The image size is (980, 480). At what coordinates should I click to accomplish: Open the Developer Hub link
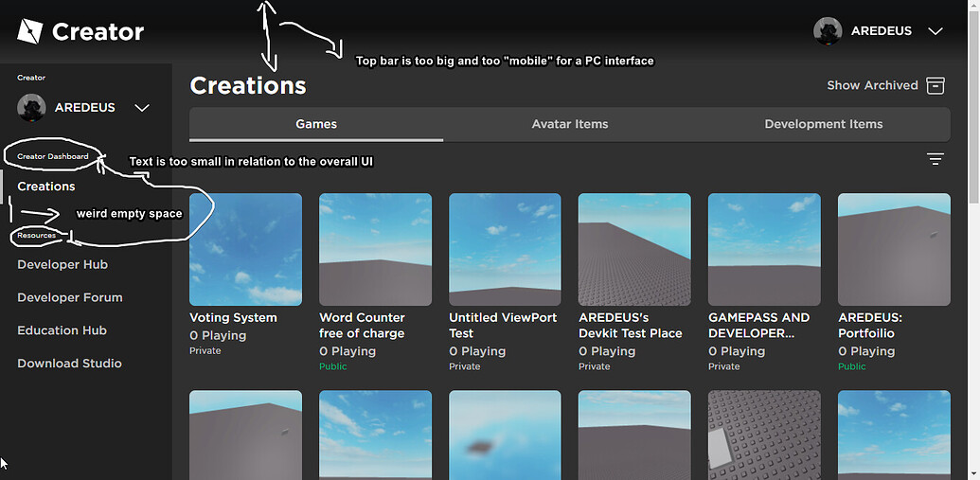tap(62, 264)
